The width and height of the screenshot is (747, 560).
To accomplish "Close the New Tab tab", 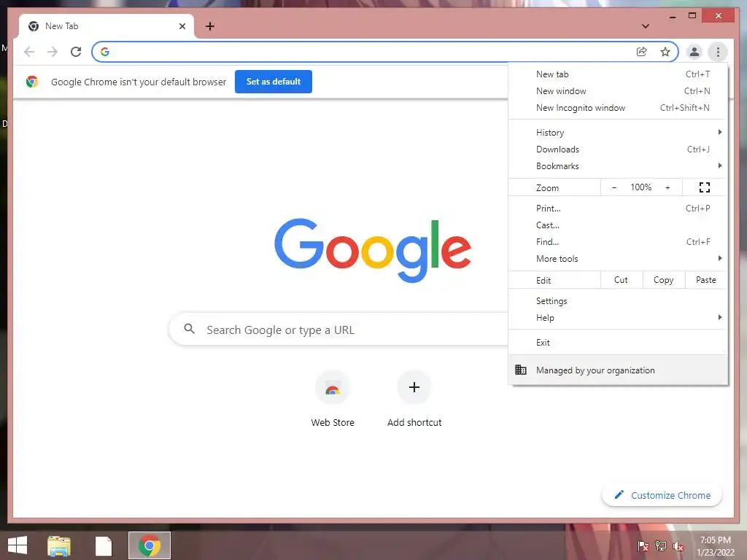I will click(x=182, y=26).
